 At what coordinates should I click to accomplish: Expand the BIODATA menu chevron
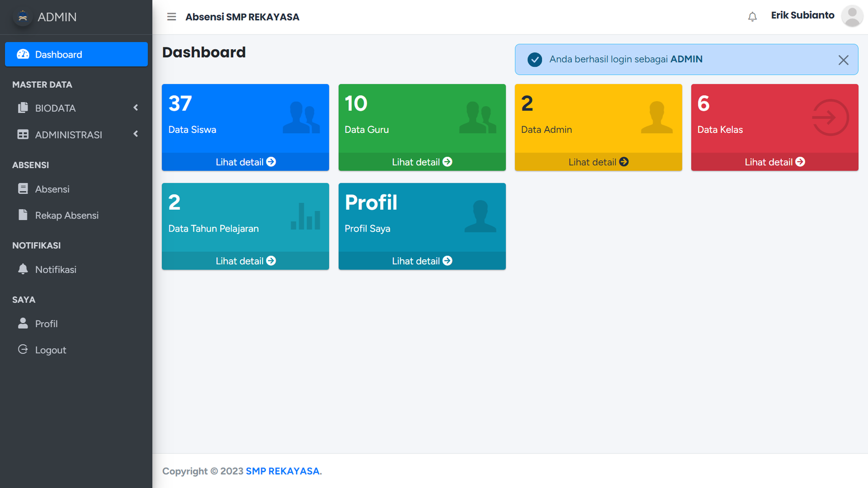point(136,108)
